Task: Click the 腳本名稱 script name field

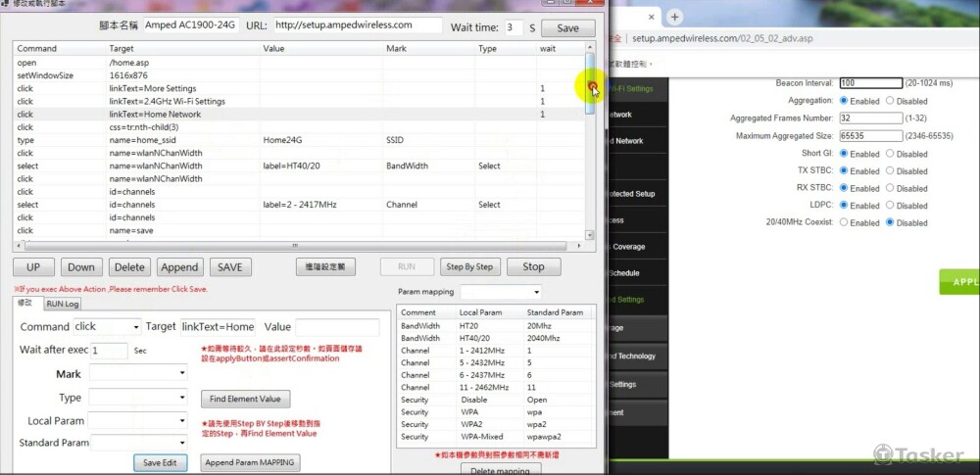Action: click(x=191, y=25)
